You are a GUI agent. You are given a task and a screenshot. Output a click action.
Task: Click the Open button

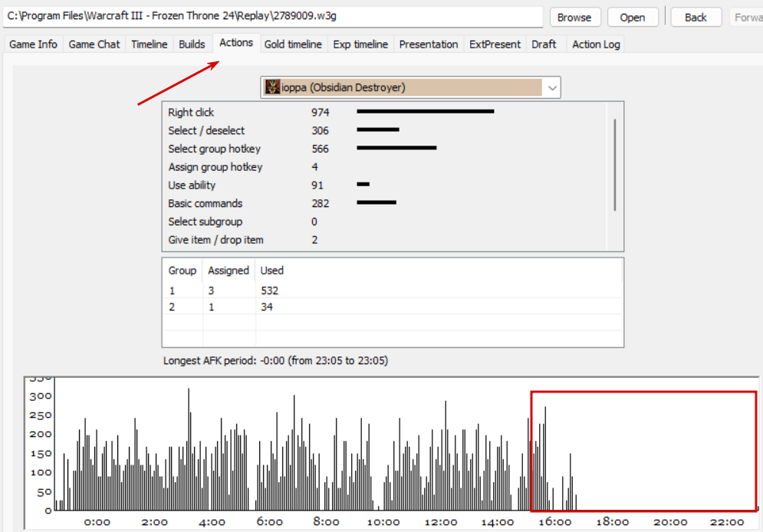tap(632, 18)
